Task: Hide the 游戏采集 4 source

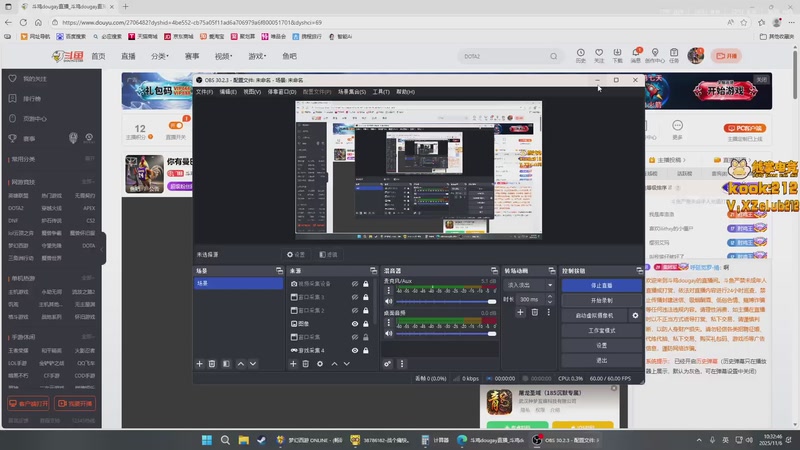Action: click(x=355, y=351)
